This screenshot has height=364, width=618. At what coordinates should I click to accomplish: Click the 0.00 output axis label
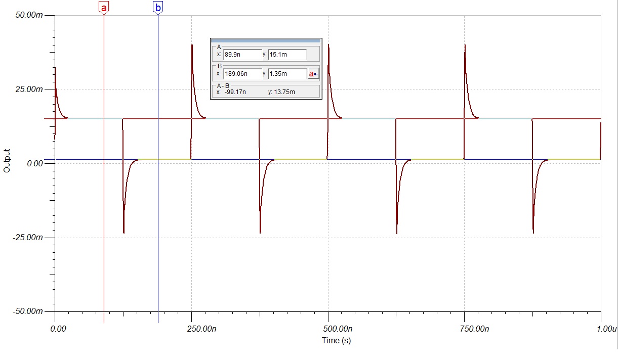pyautogui.click(x=35, y=163)
